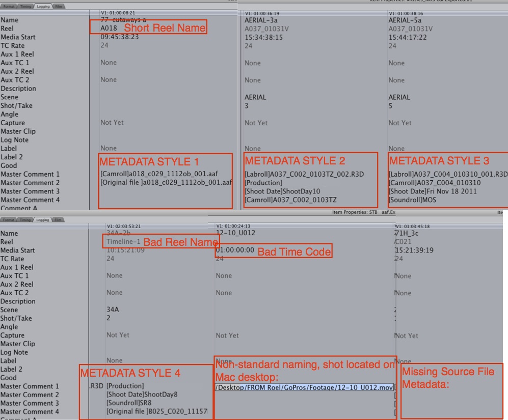Select Film tab in bottom panel
The image size is (508, 420).
tap(58, 220)
